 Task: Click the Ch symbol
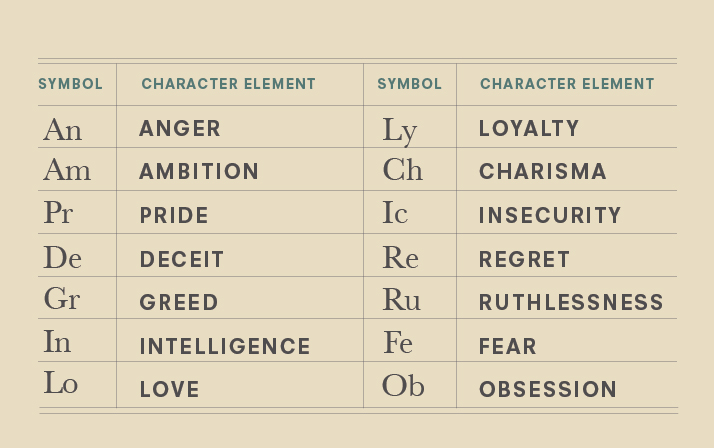[402, 171]
